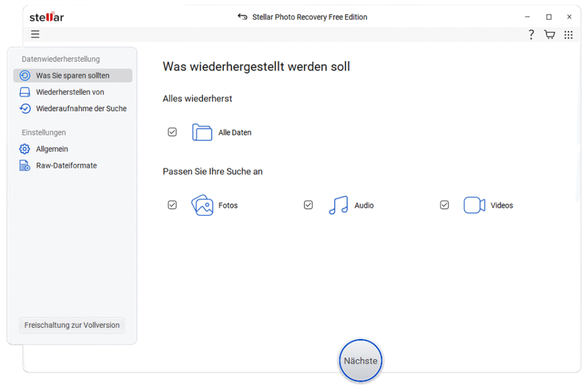Click the Videos camera icon

(474, 205)
